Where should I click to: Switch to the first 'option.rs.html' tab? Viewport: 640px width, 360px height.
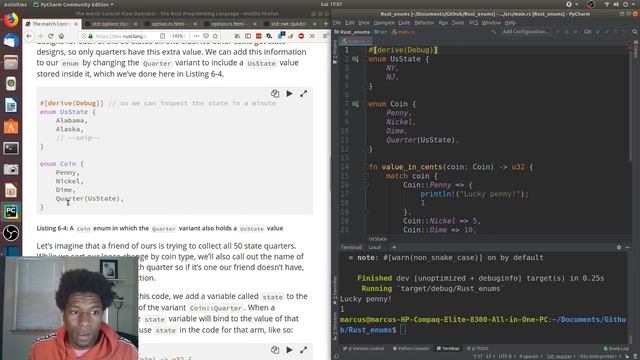click(x=170, y=24)
